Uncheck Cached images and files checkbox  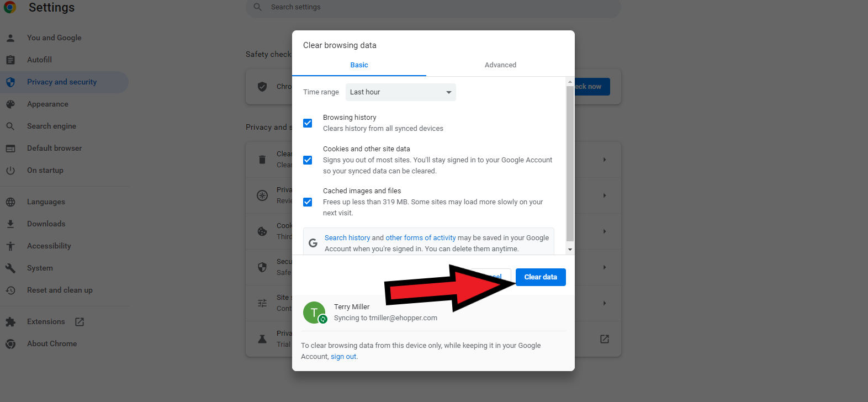308,202
